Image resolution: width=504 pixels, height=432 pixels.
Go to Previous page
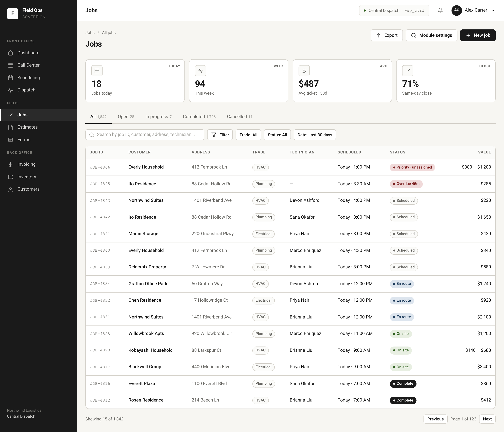coord(435,419)
